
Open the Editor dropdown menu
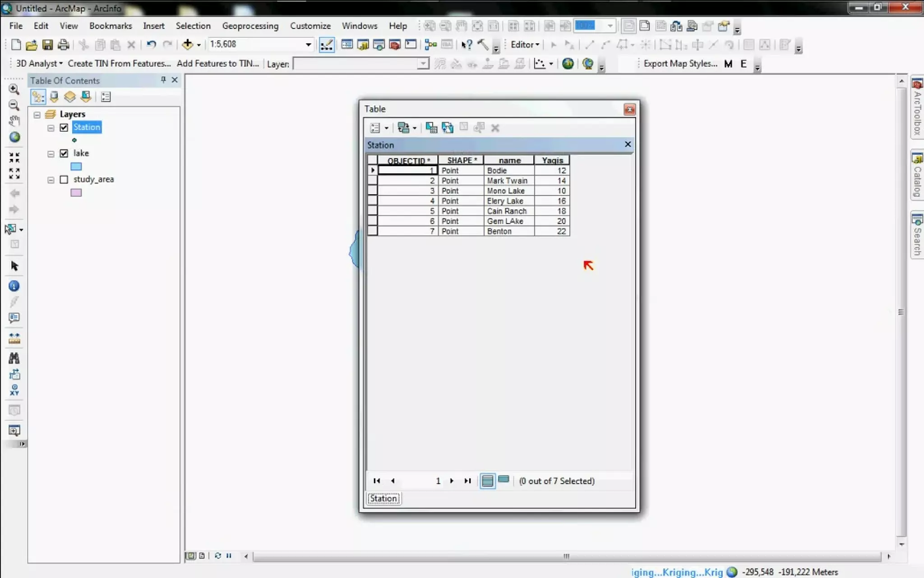[525, 45]
